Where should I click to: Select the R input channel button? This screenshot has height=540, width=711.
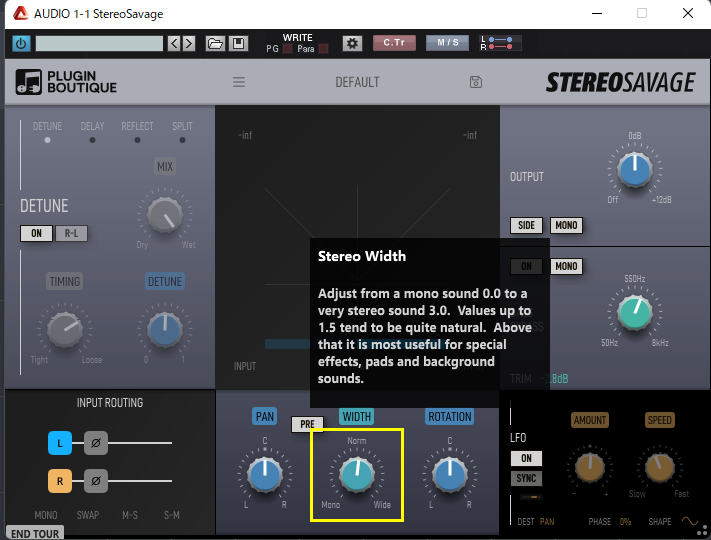tap(60, 481)
